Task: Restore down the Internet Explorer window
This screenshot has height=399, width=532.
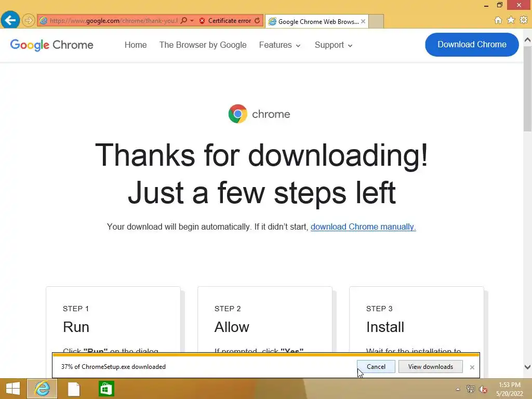Action: point(499,5)
